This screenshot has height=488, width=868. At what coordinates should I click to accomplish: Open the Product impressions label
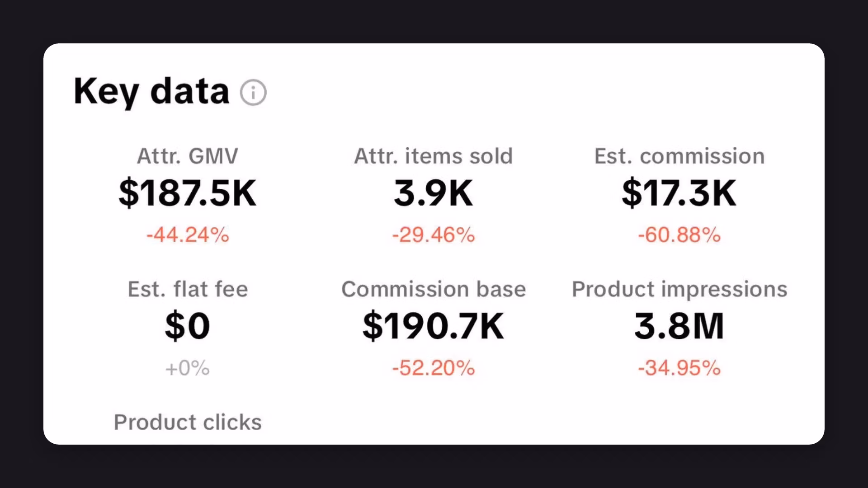679,289
